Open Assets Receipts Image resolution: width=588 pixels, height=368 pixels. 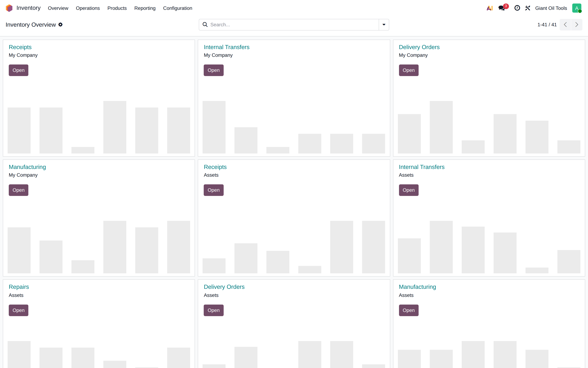pos(213,190)
